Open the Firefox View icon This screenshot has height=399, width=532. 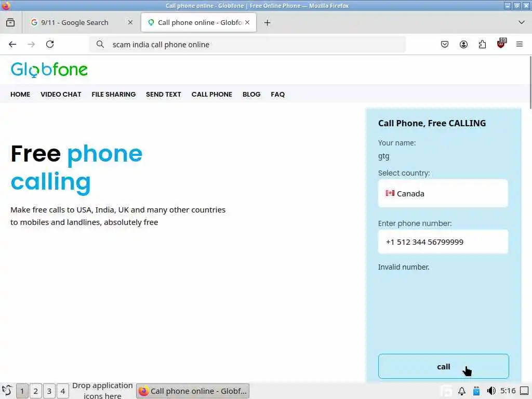[x=10, y=23]
